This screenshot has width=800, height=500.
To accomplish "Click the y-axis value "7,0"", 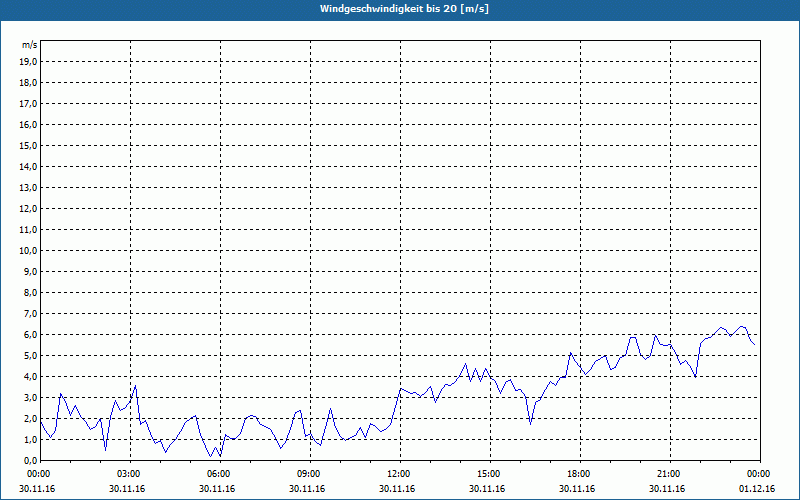I will click(x=30, y=313).
